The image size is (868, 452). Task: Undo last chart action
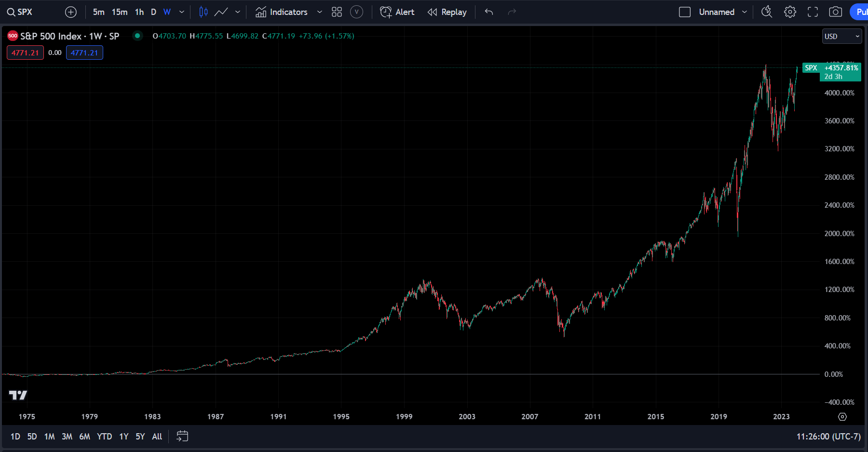pyautogui.click(x=489, y=12)
